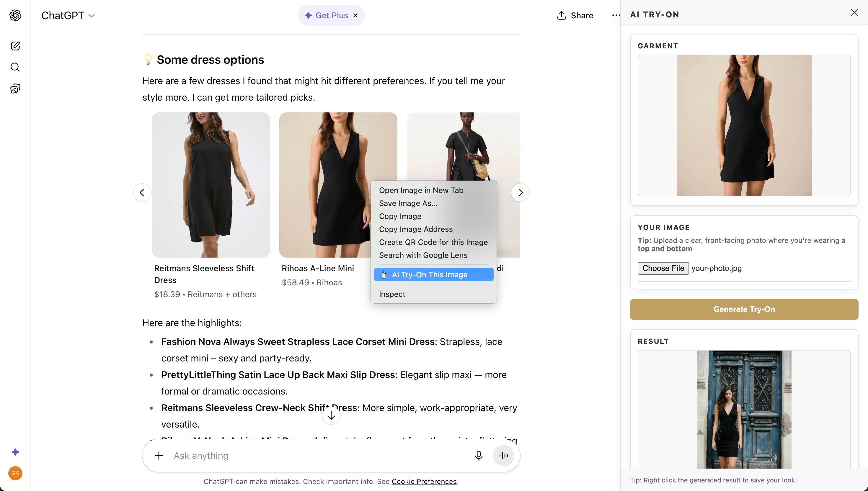Click the sparkle icon at sidebar bottom

pos(15,452)
